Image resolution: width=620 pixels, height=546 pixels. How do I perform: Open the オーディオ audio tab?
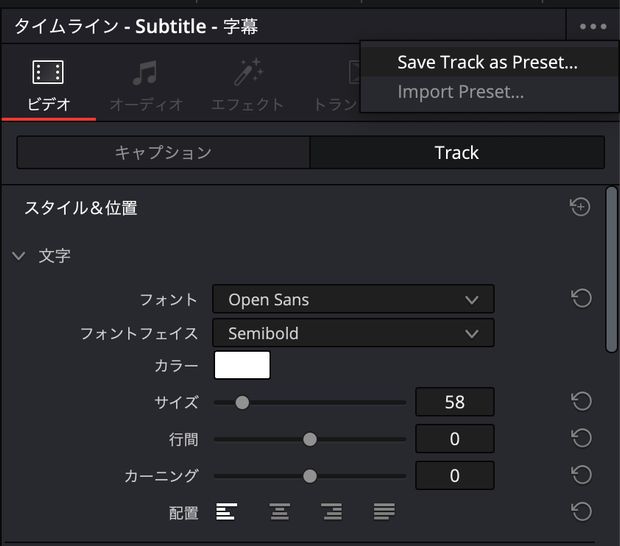[146, 85]
